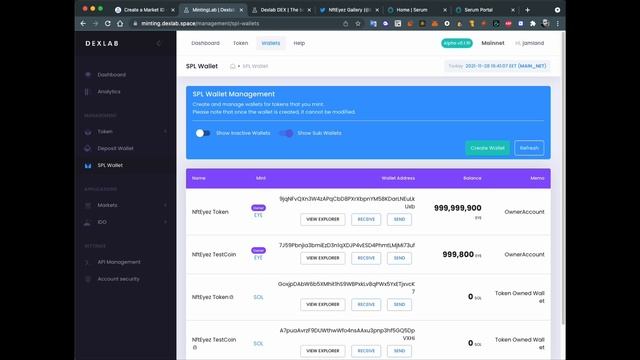Click SEND for NftEyez Token wallet
The width and height of the screenshot is (640, 360).
(x=399, y=219)
